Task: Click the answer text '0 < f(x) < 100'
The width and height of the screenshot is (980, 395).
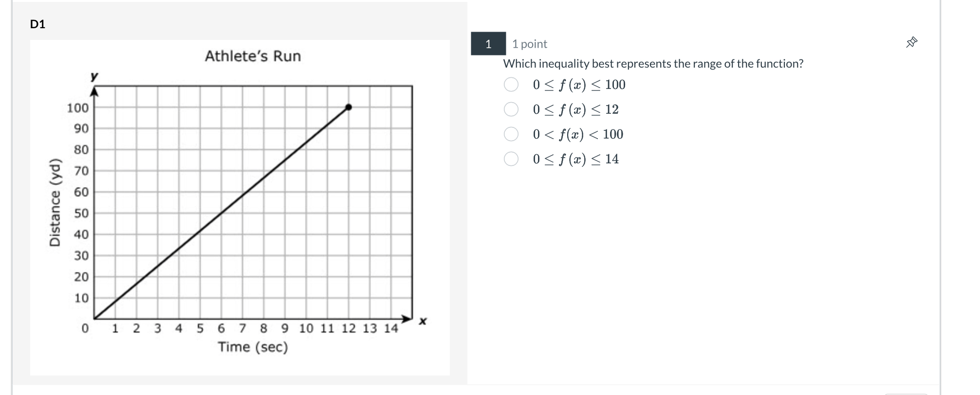Action: 578,134
